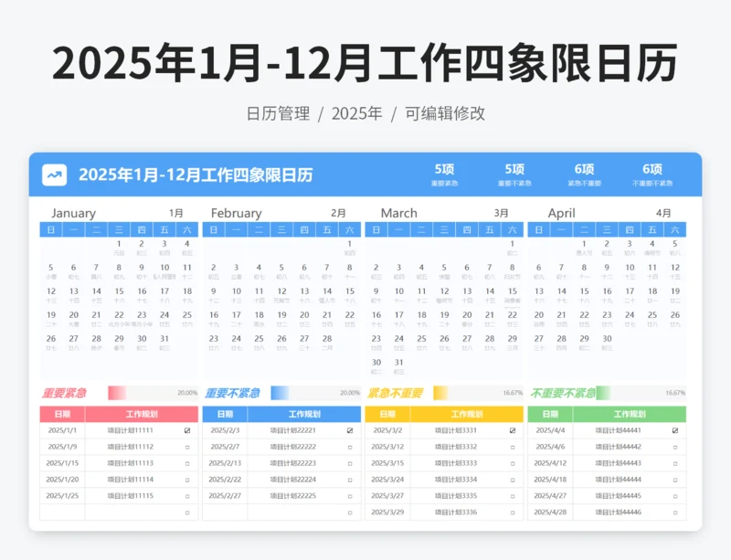Click the large black page title text

[x=365, y=63]
